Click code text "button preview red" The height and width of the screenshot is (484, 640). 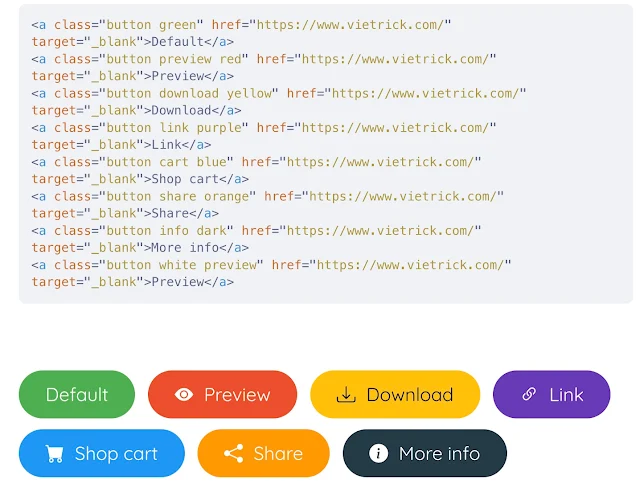pyautogui.click(x=173, y=59)
